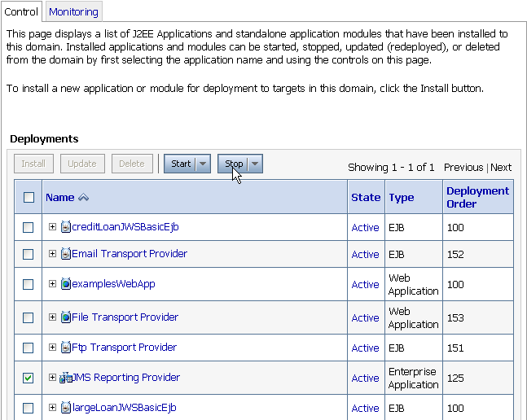Click the JMS Reporting Provider enterprise icon
This screenshot has width=527, height=420.
(x=66, y=378)
